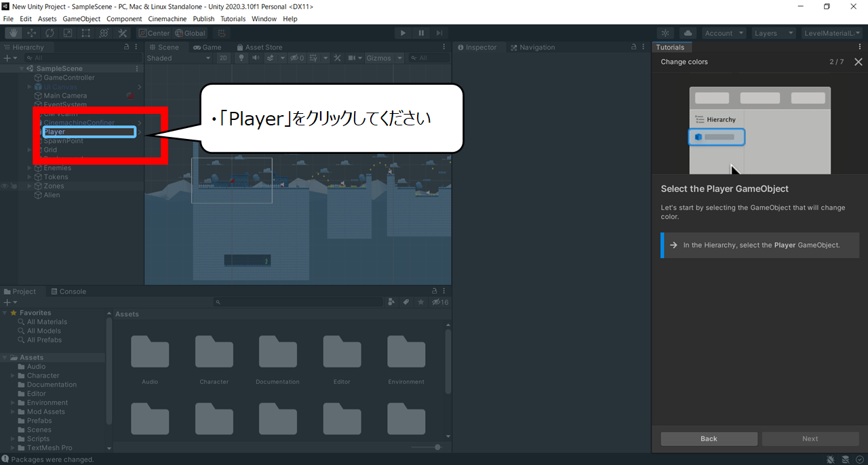Open the Cinemachine menu
Image resolution: width=868 pixels, height=465 pixels.
click(167, 19)
